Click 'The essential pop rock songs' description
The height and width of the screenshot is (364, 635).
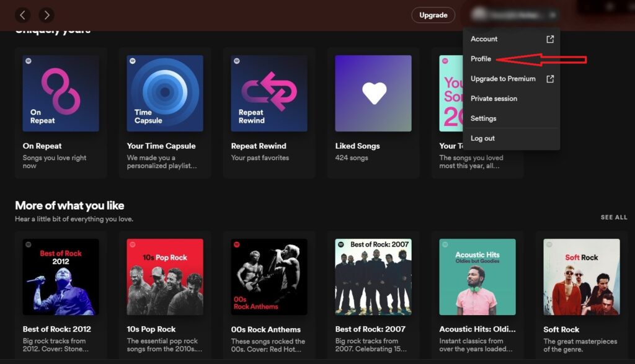[x=164, y=345]
